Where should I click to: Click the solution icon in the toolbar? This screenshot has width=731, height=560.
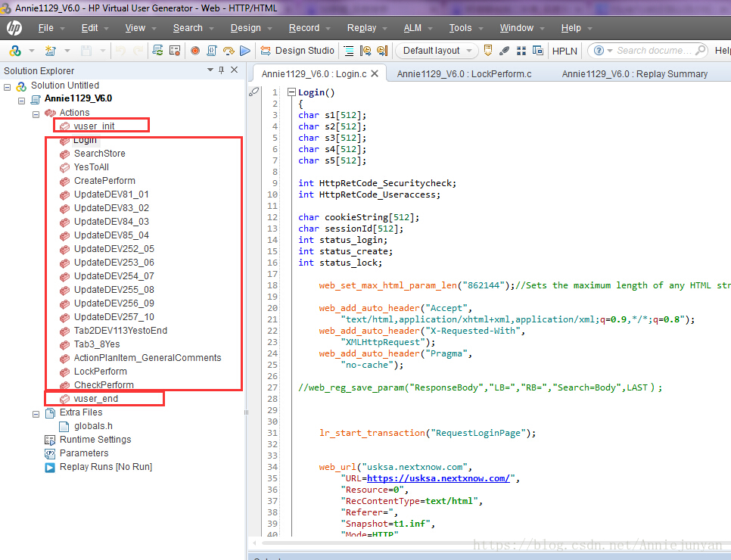coord(15,51)
